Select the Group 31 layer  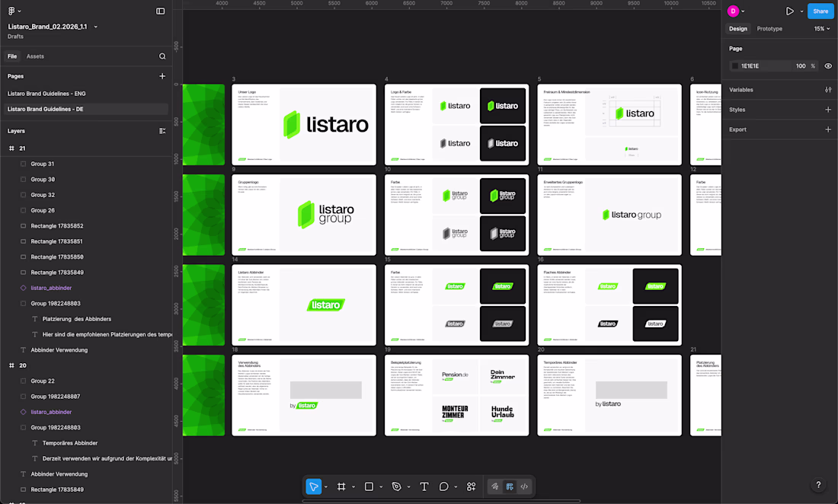pyautogui.click(x=42, y=164)
